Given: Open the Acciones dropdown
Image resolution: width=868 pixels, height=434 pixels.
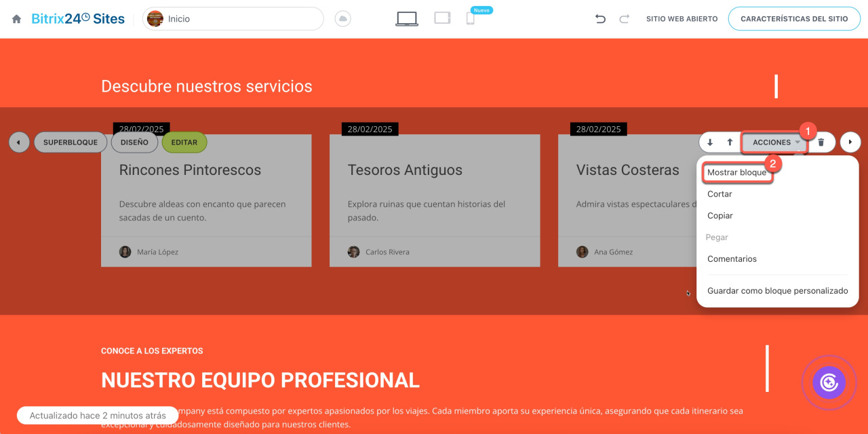Looking at the screenshot, I should point(776,142).
